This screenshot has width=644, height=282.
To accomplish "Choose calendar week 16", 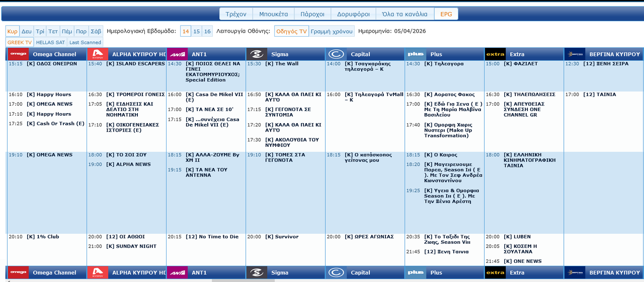I will pos(207,31).
